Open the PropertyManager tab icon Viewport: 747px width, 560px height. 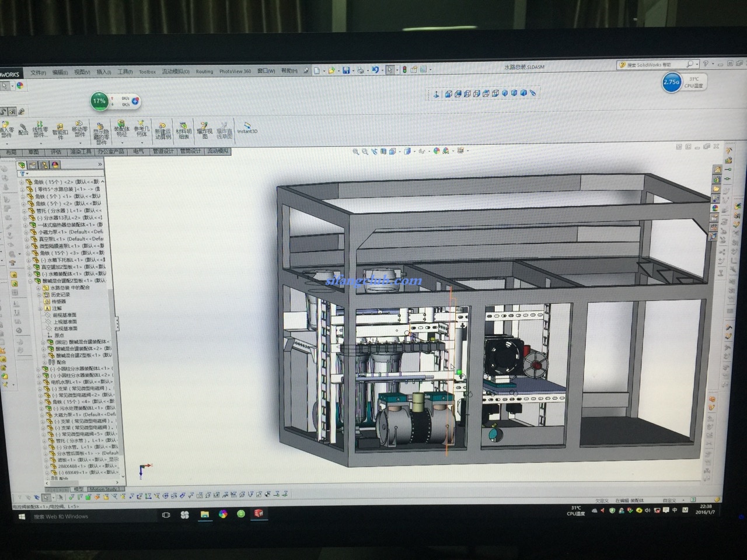(x=33, y=165)
